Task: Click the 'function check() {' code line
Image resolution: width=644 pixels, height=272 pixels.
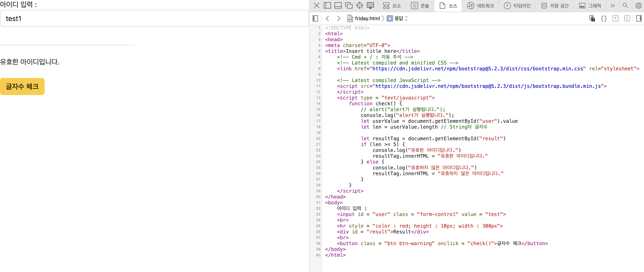Action: 375,104
